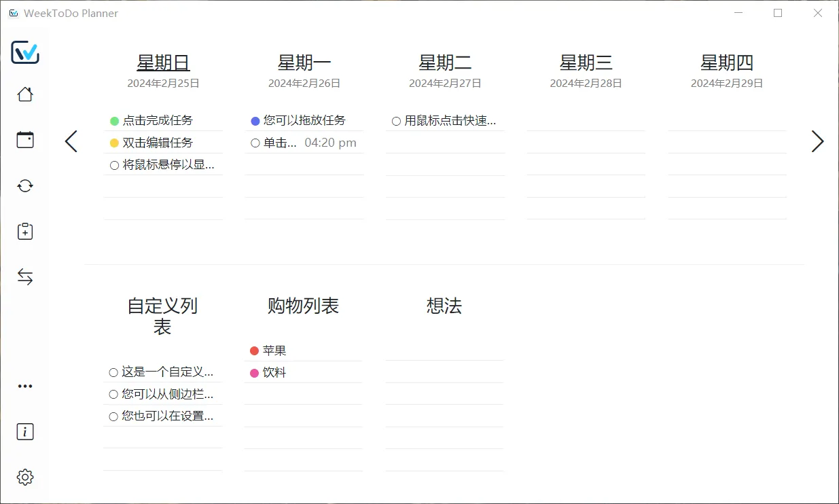Screen dimensions: 839x504
Task: Go to previous days with left arrow
Action: (x=71, y=141)
